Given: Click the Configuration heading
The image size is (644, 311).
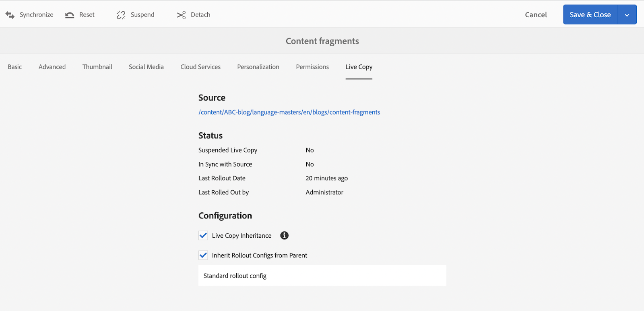Looking at the screenshot, I should point(225,216).
